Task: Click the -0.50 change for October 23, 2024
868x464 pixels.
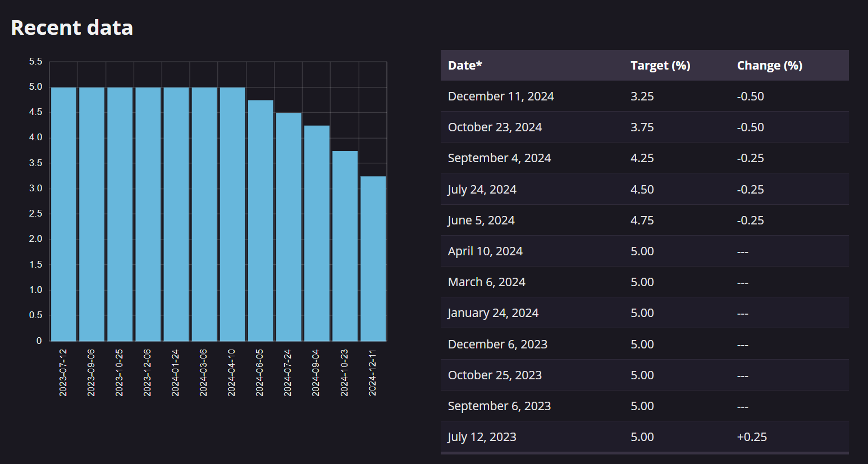Action: click(x=751, y=127)
